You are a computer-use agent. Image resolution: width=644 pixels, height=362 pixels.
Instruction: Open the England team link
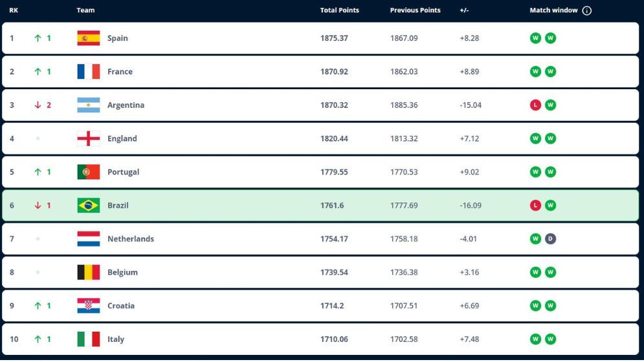(122, 138)
